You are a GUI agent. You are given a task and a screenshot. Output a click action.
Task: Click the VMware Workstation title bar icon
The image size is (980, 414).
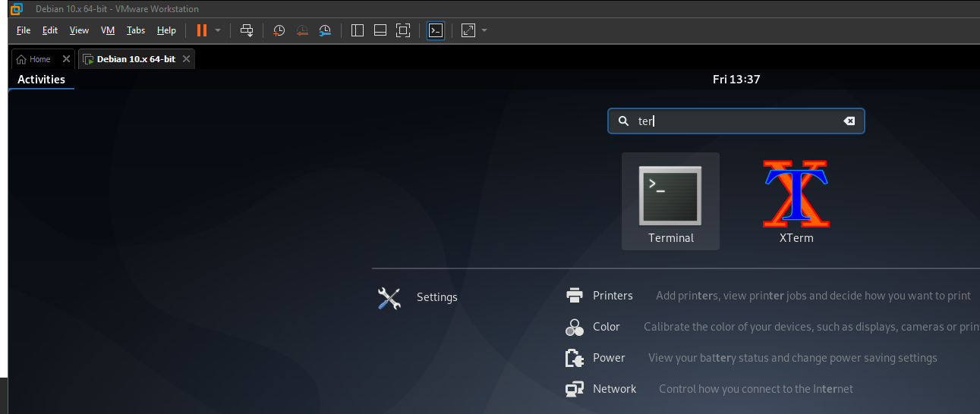point(17,9)
